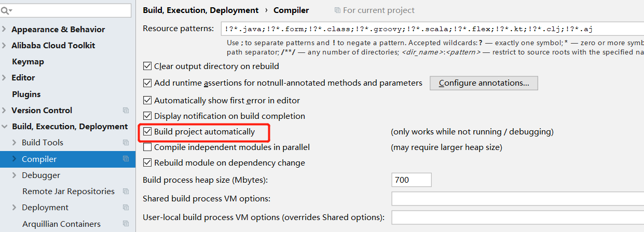
Task: Uncheck Clear output directory on rebuild
Action: pyautogui.click(x=147, y=66)
